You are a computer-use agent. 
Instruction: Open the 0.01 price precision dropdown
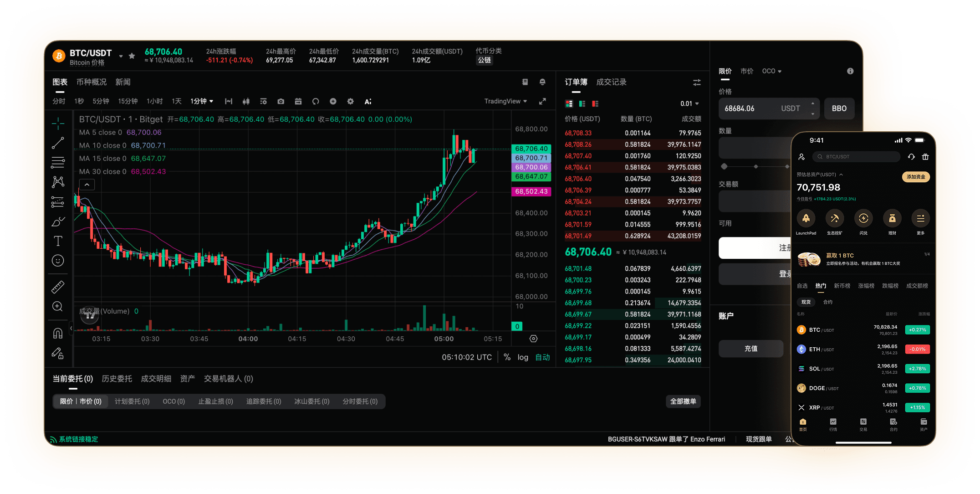(689, 104)
